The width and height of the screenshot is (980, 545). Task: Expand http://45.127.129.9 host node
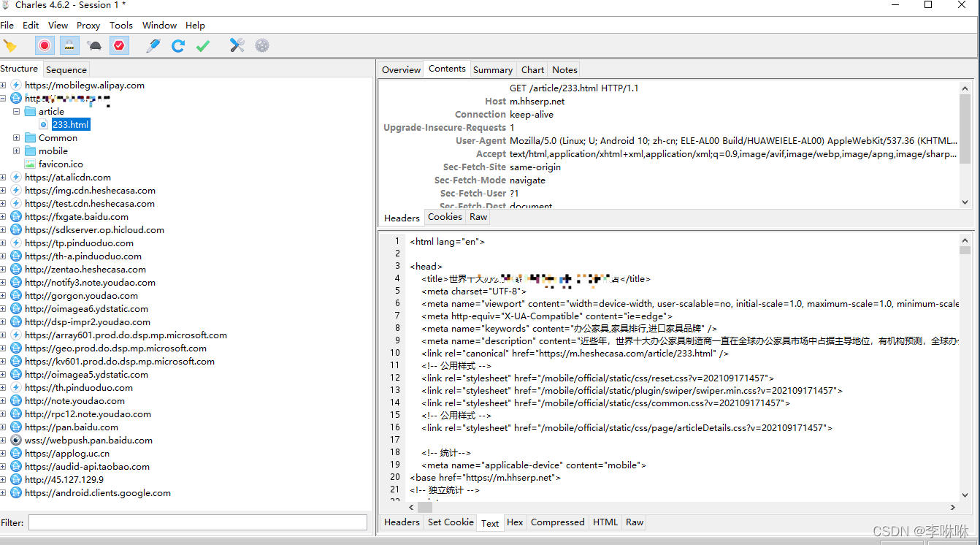point(4,480)
